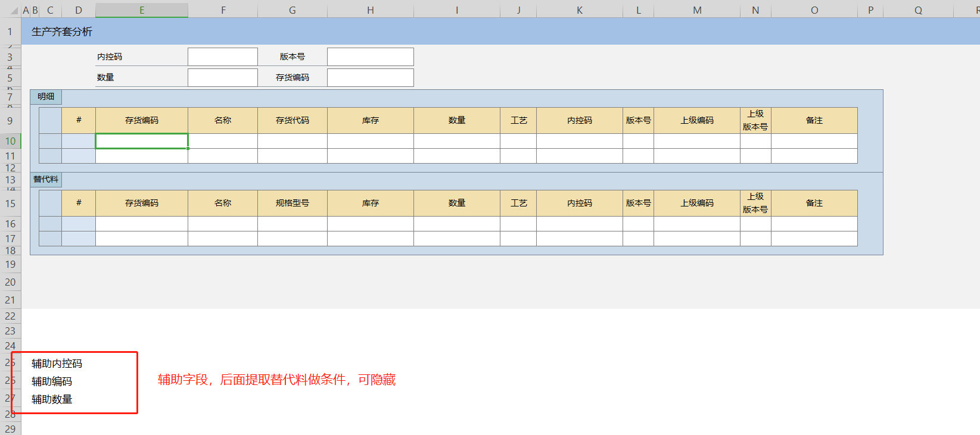Image resolution: width=980 pixels, height=435 pixels.
Task: Click the 数量 input box above the tables
Action: click(x=222, y=77)
